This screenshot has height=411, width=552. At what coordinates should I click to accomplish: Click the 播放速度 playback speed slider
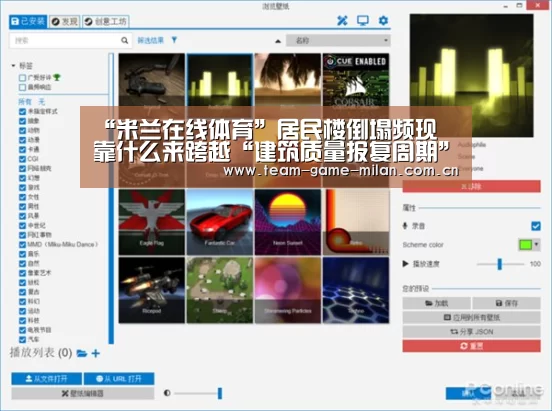coord(500,264)
